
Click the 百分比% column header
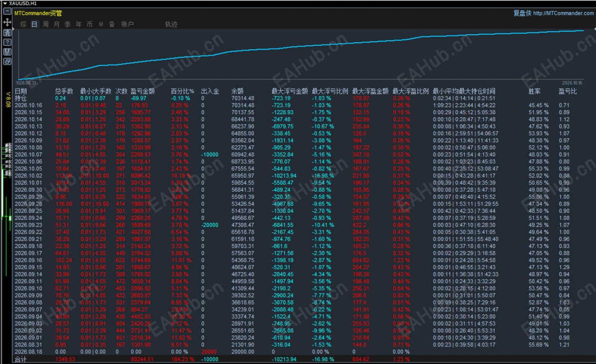182,91
